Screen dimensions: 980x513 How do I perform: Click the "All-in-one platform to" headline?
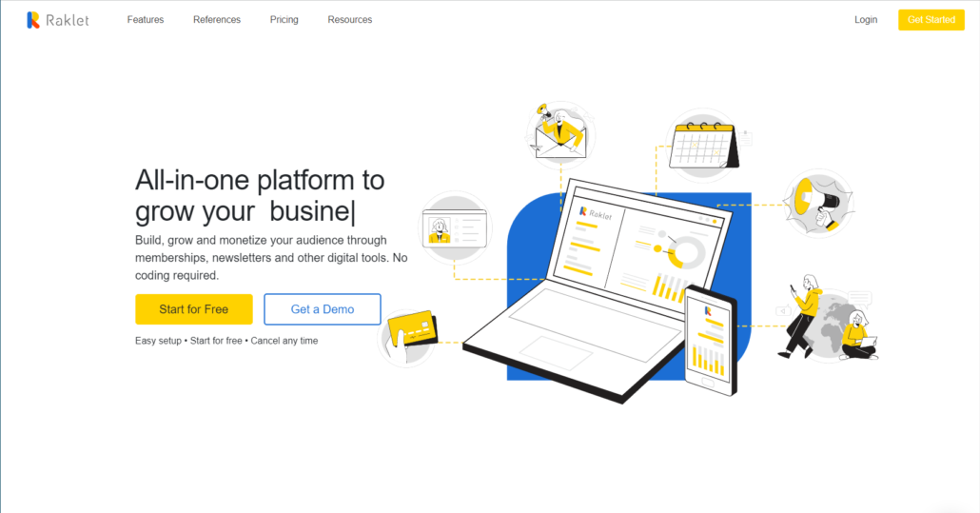click(x=260, y=180)
